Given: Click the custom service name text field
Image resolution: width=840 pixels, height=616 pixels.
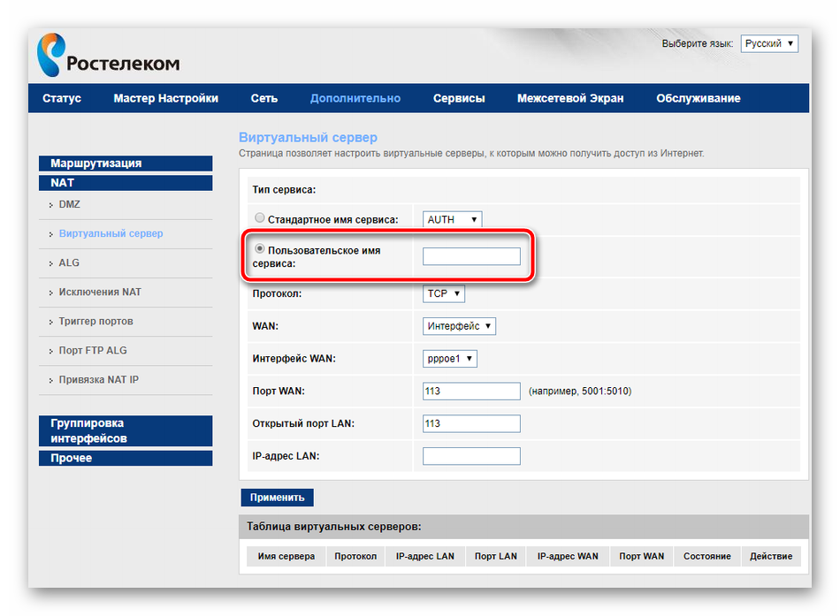Looking at the screenshot, I should point(471,256).
